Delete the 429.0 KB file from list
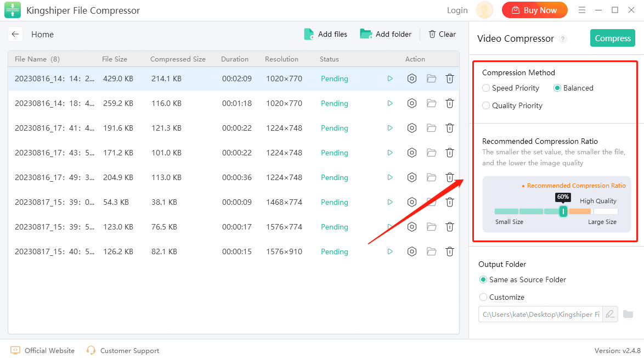The height and width of the screenshot is (358, 644). [450, 79]
